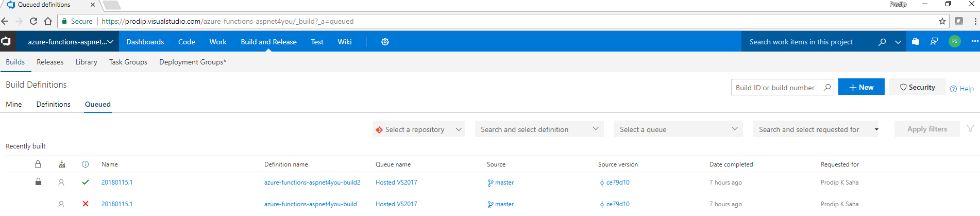Click the red X failed status icon
The image size is (980, 216).
click(86, 204)
